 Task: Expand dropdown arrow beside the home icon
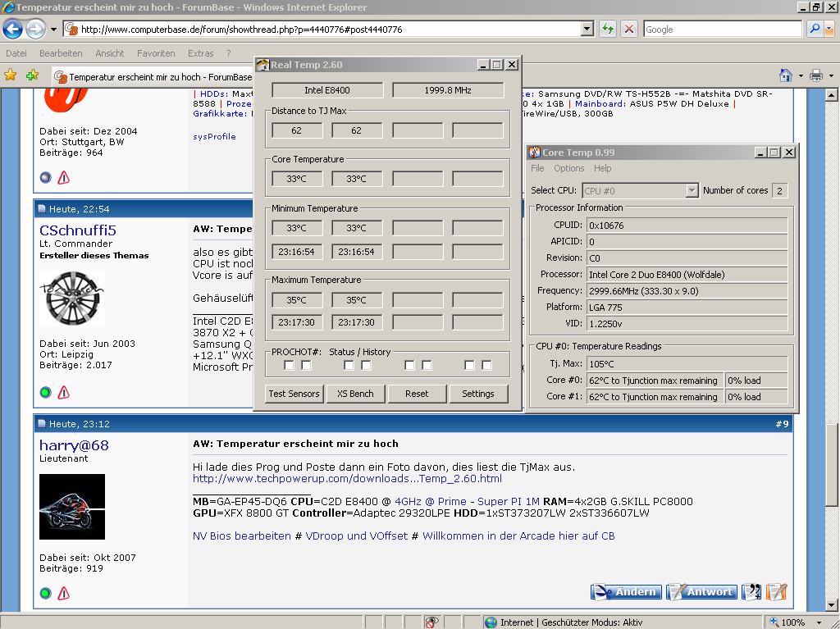coord(801,75)
